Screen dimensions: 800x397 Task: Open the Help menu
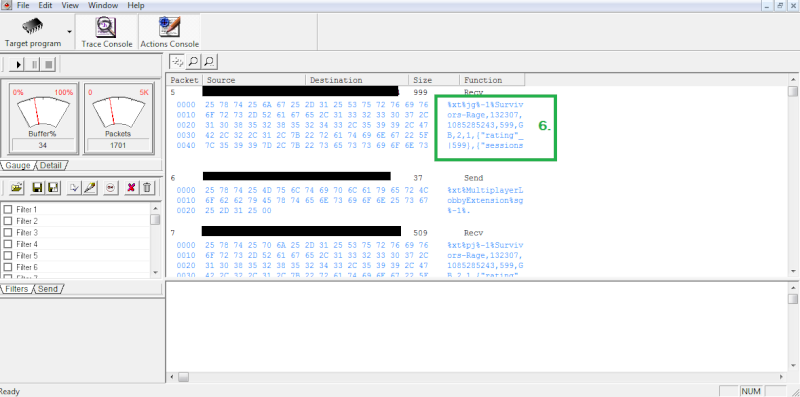[136, 6]
